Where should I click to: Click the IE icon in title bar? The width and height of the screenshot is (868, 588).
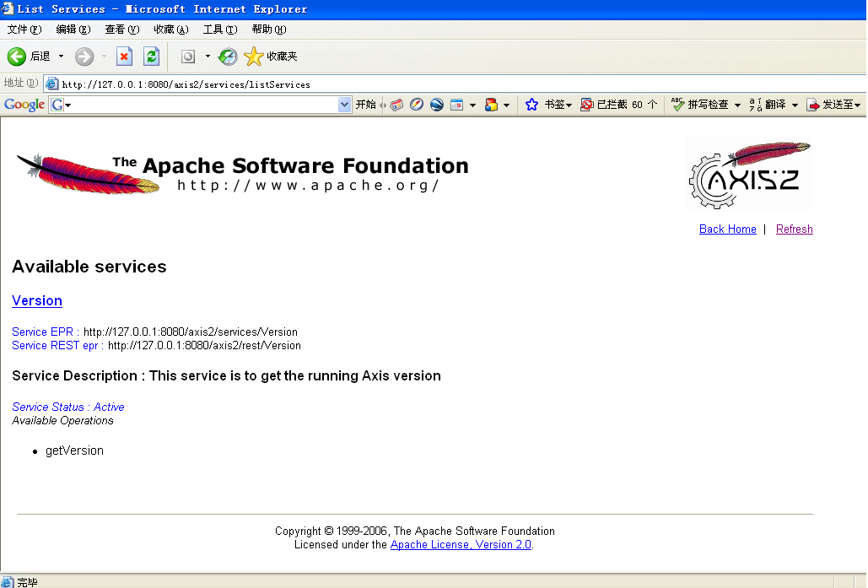click(8, 8)
